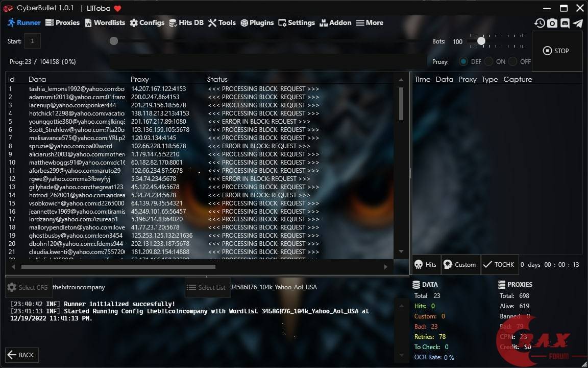
Task: Click the start position slider handle
Action: [114, 41]
